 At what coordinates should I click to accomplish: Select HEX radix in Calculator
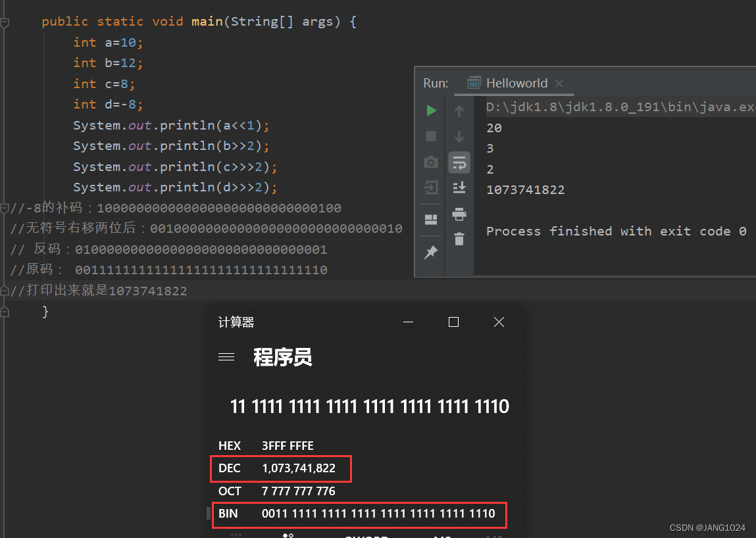tap(230, 446)
